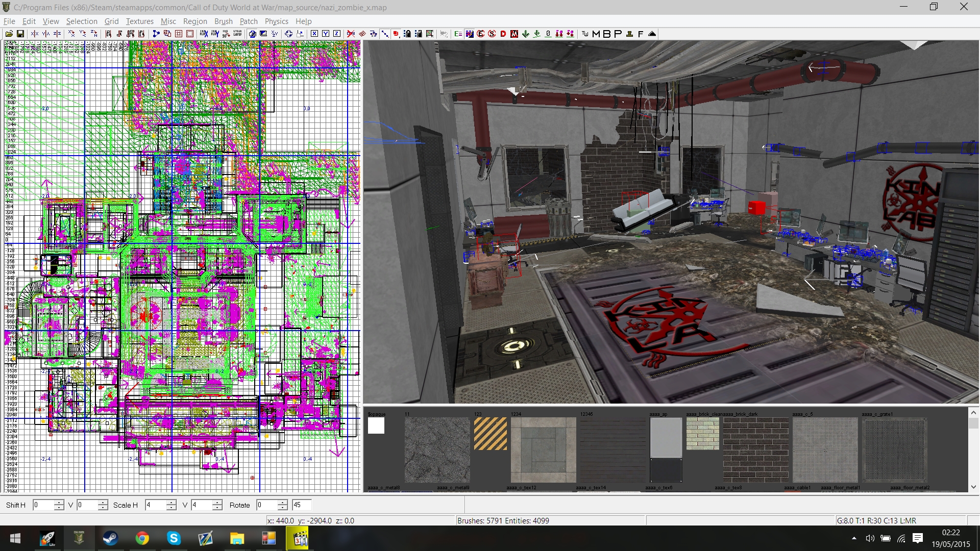Screen dimensions: 980x551
Task: Click the Cycle Layer toolbar icon
Action: [237, 34]
